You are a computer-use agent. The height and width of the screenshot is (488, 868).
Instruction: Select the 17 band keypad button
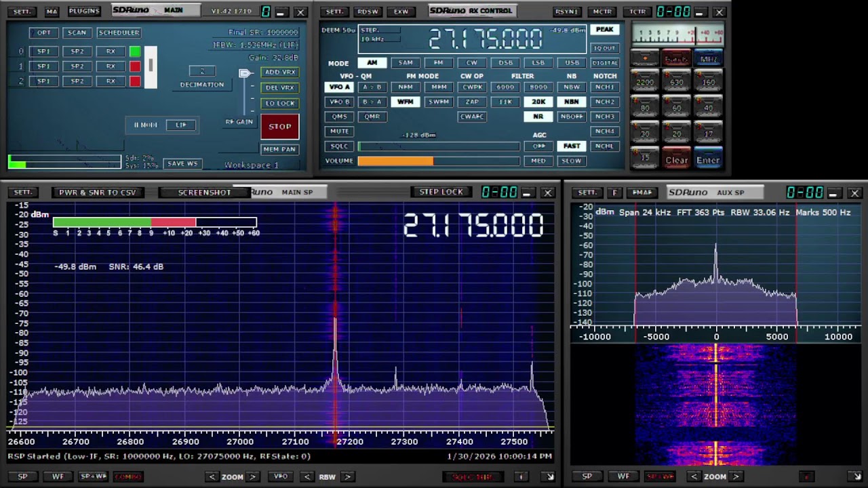[708, 134]
